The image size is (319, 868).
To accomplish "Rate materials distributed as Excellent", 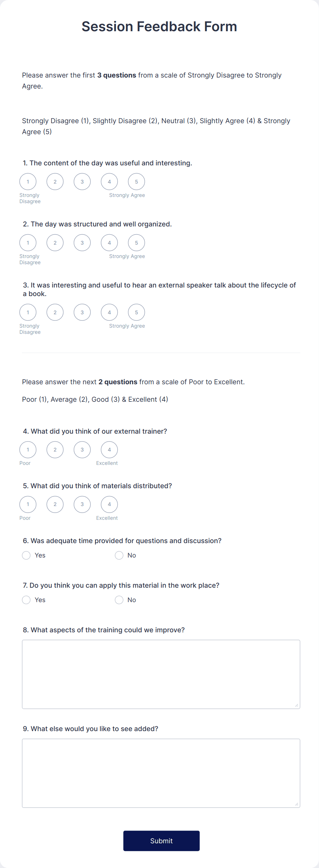I will [109, 504].
